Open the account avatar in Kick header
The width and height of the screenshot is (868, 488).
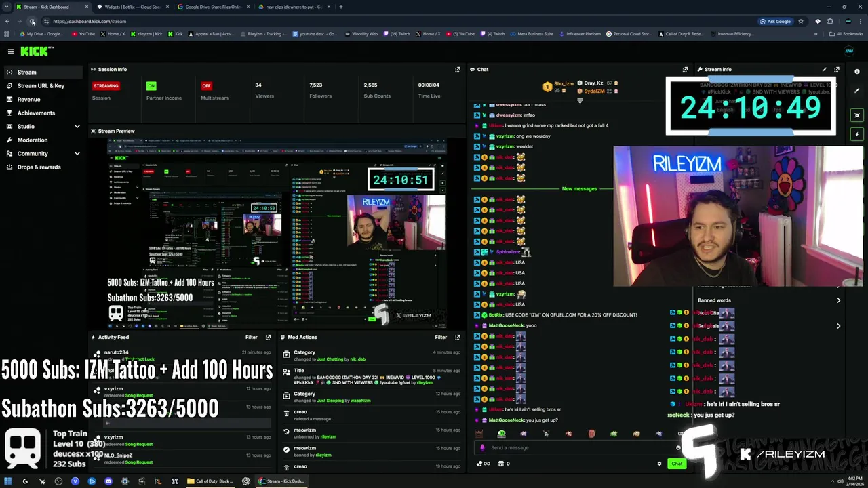(849, 51)
